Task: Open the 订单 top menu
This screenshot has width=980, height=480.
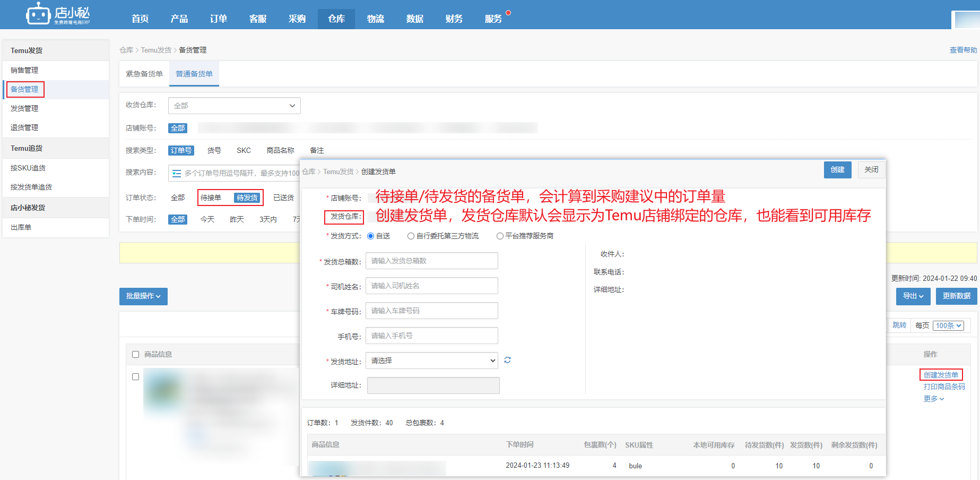Action: (x=219, y=19)
